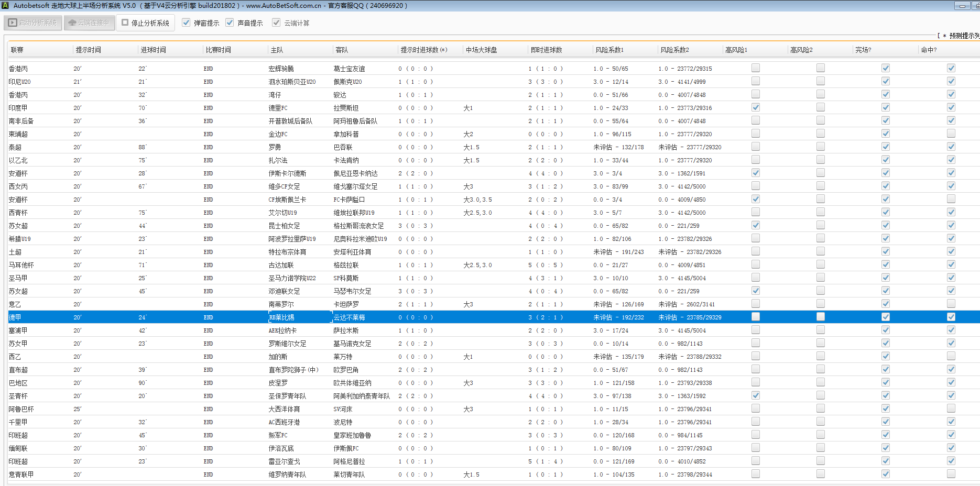This screenshot has width=980, height=486.
Task: Check 高风险2 in the 德甲 row
Action: click(820, 317)
